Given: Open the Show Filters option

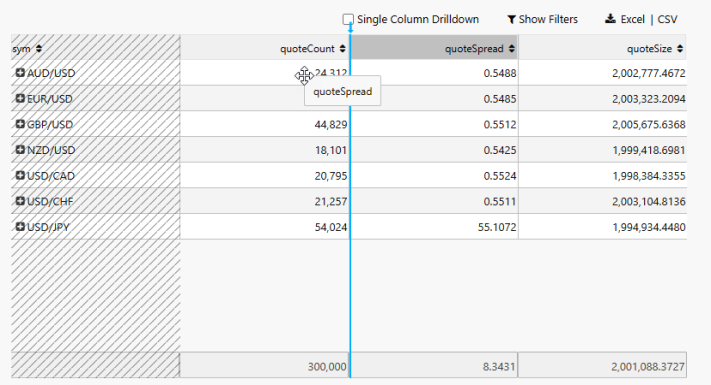Looking at the screenshot, I should (548, 19).
